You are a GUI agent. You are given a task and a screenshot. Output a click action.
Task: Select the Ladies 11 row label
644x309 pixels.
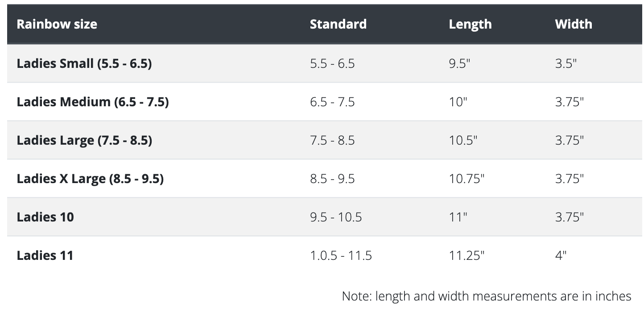pos(45,255)
